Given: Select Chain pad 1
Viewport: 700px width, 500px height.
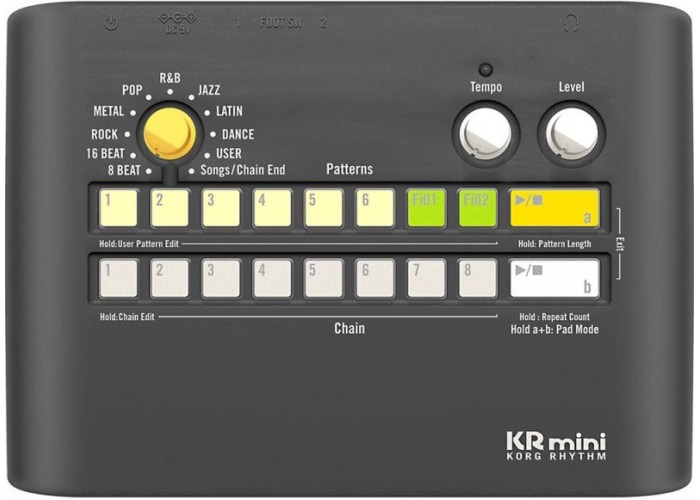Looking at the screenshot, I should point(119,278).
